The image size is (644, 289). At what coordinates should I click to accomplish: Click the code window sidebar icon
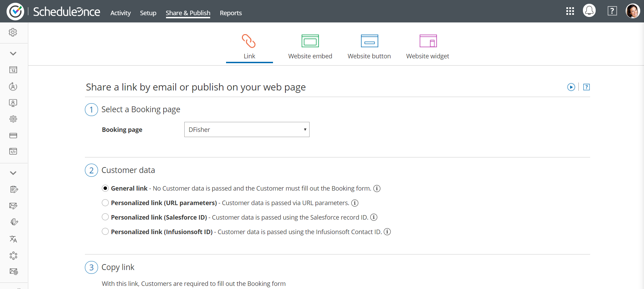coord(13,151)
